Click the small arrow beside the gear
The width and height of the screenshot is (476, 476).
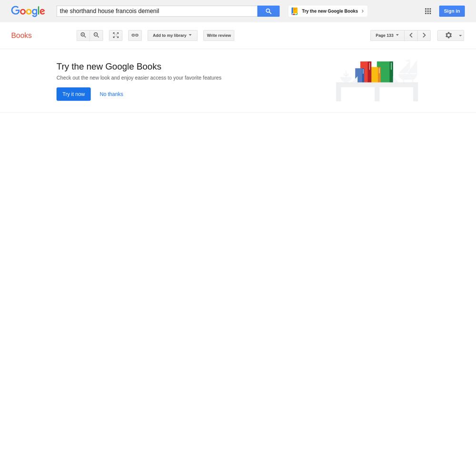pyautogui.click(x=460, y=36)
